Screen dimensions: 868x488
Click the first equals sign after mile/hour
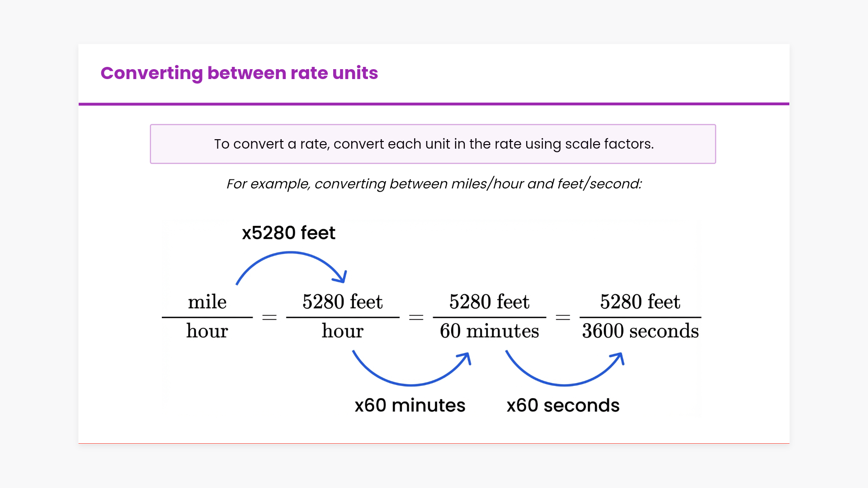click(x=269, y=318)
